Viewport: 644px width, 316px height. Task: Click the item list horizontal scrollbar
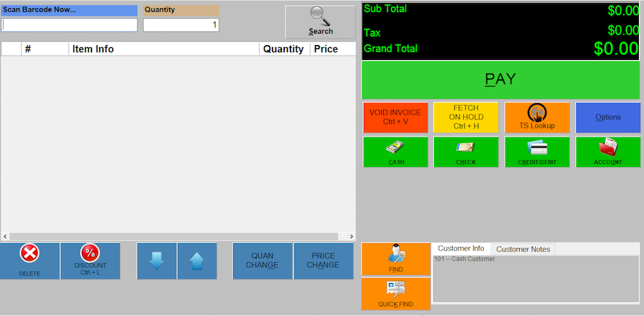click(178, 237)
